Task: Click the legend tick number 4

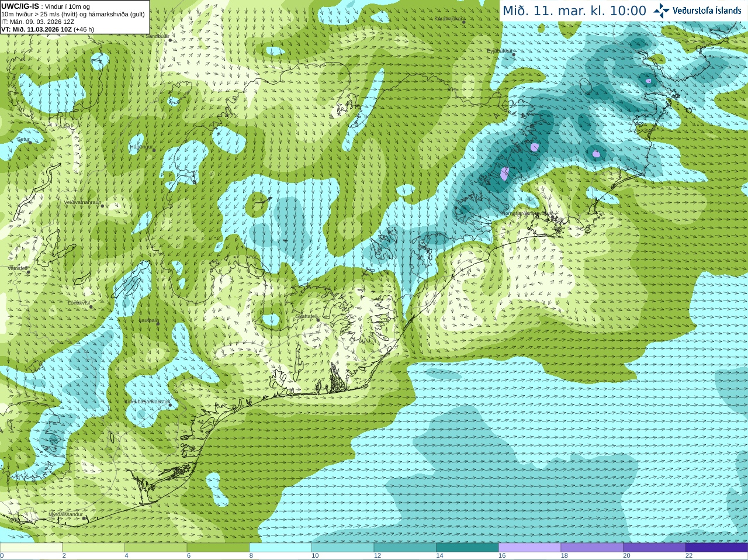Action: 126,556
